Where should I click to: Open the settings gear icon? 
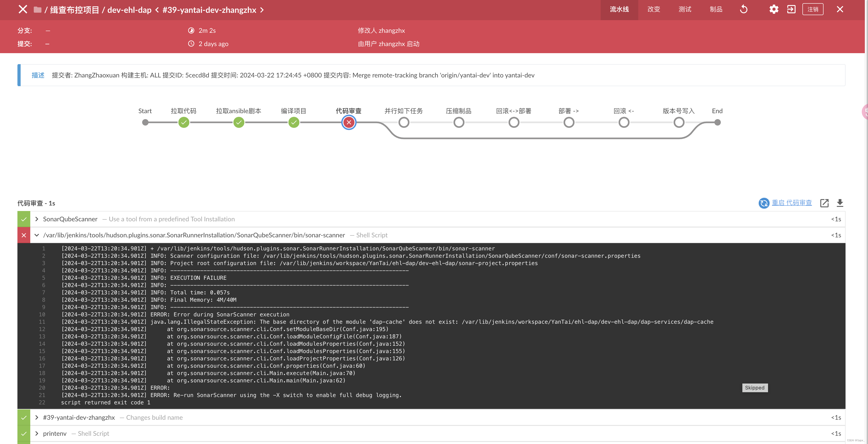coord(774,9)
